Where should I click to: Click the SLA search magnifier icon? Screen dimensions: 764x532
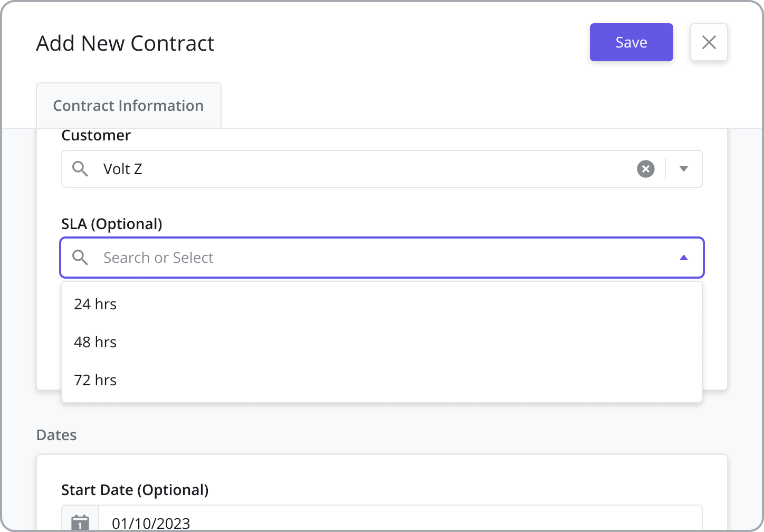coord(80,258)
